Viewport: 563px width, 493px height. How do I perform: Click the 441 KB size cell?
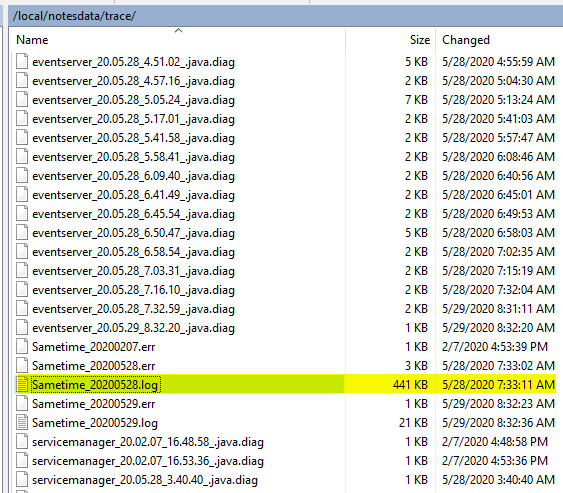point(410,385)
